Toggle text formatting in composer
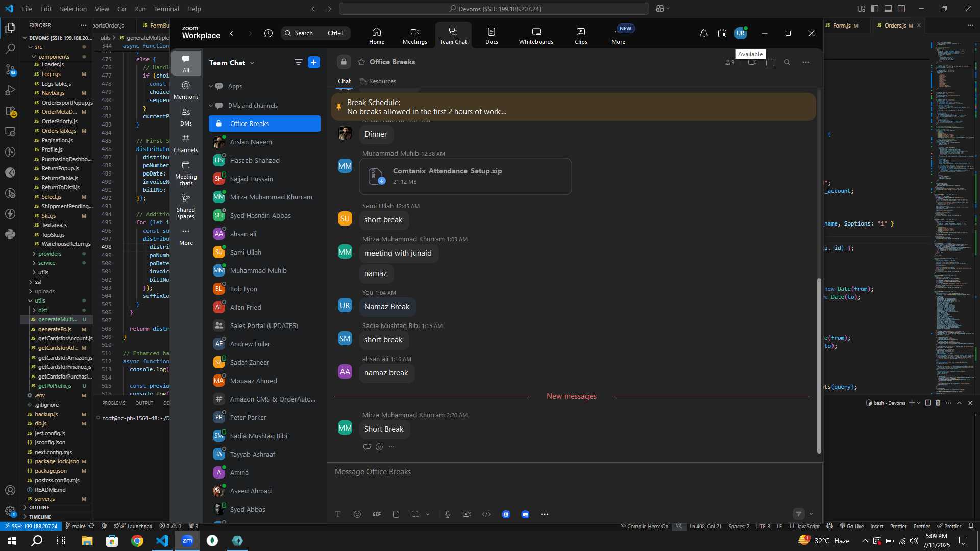 (x=338, y=514)
